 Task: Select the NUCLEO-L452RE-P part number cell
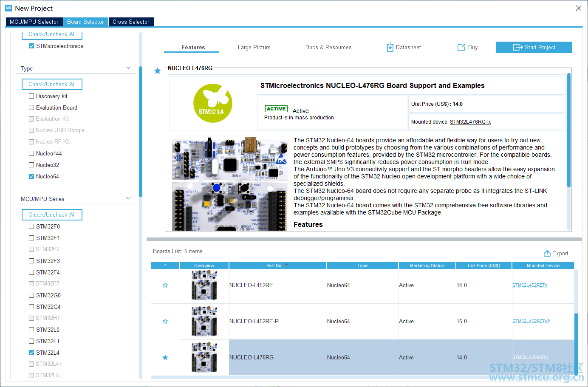pyautogui.click(x=278, y=322)
